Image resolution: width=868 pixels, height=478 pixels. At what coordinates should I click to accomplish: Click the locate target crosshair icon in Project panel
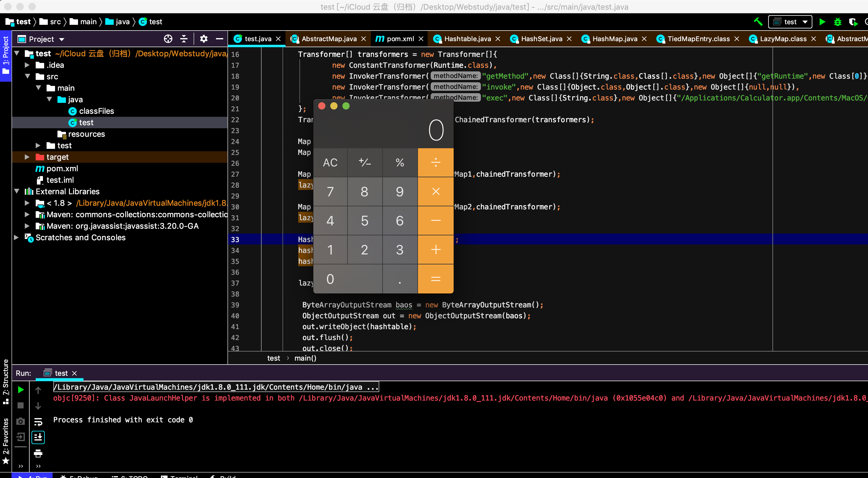tap(168, 39)
